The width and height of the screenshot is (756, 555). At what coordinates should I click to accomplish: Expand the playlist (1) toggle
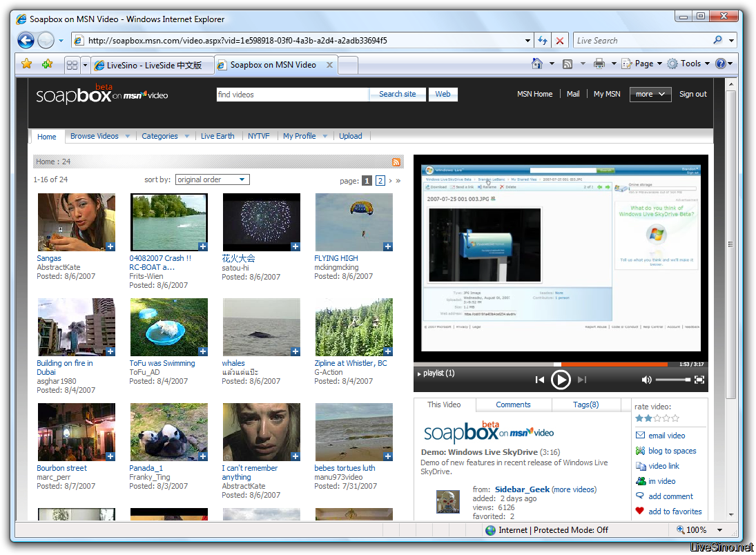[x=436, y=373]
